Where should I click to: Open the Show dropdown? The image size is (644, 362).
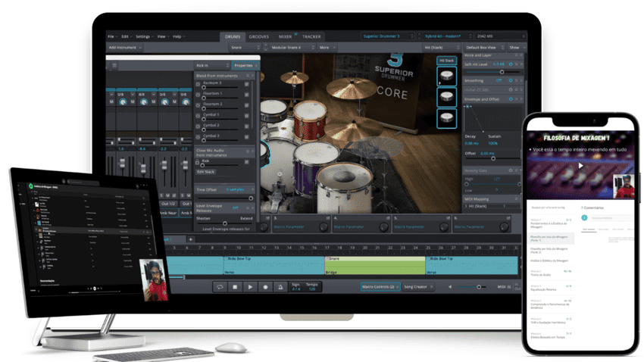pyautogui.click(x=517, y=48)
